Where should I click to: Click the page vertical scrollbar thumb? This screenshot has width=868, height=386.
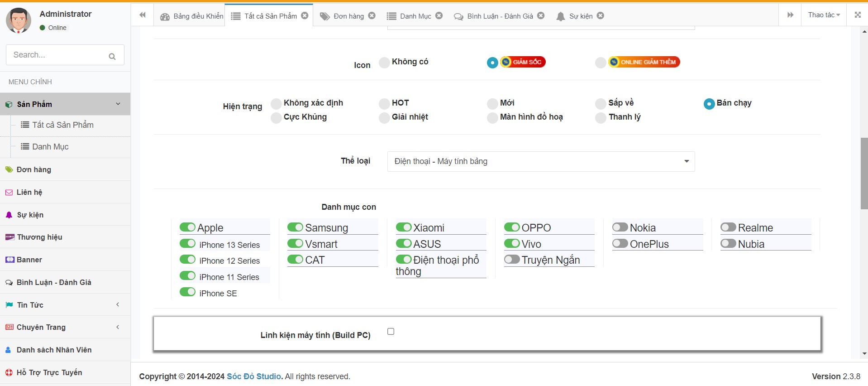click(x=864, y=173)
